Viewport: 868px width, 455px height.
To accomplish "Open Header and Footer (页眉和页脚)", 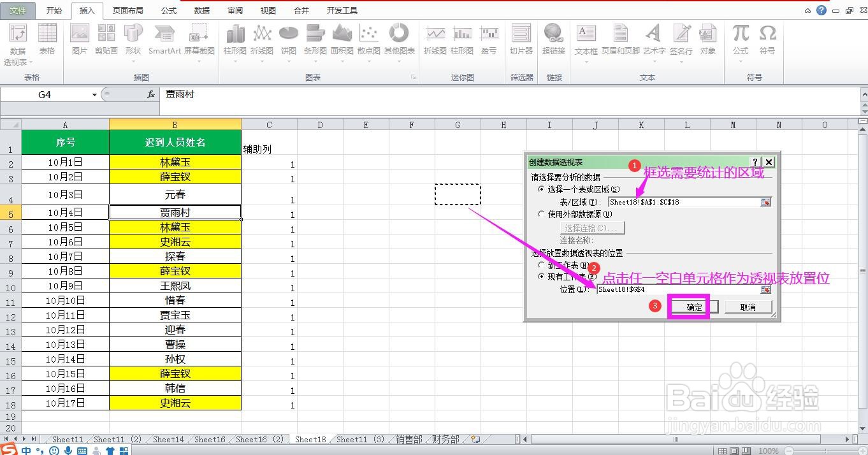I will tap(620, 40).
